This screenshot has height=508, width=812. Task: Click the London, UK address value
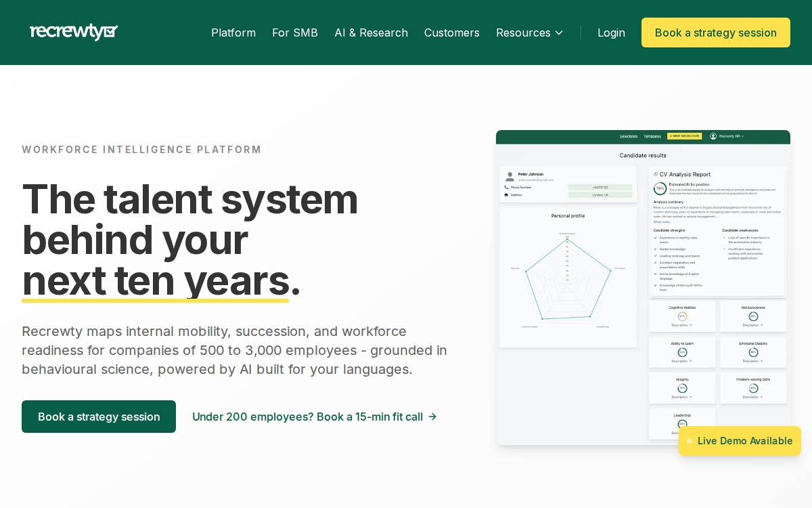(600, 194)
